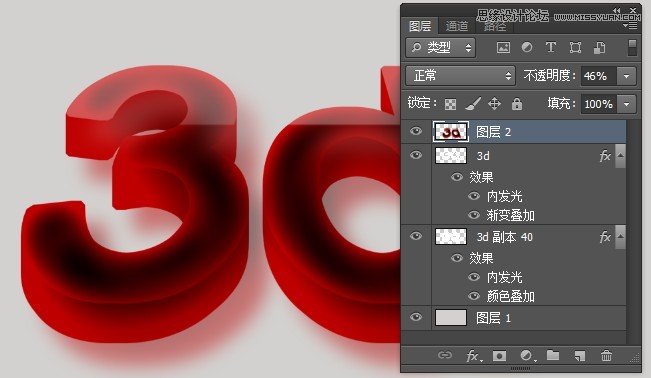Select the layer named 图层 2

tap(493, 133)
